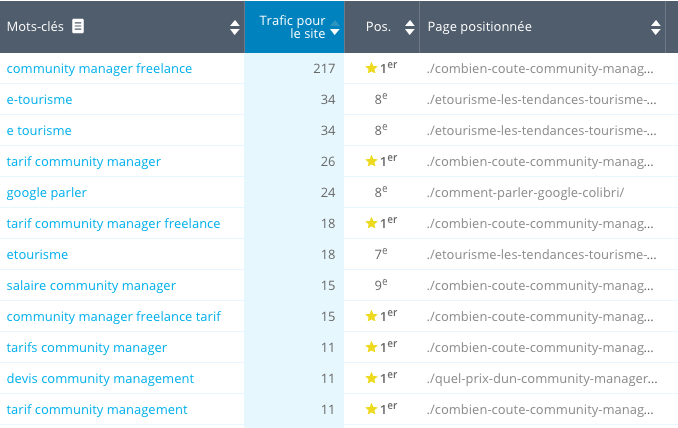The height and width of the screenshot is (428, 678).
Task: Open keyword salaire community manager
Action: [x=91, y=286]
